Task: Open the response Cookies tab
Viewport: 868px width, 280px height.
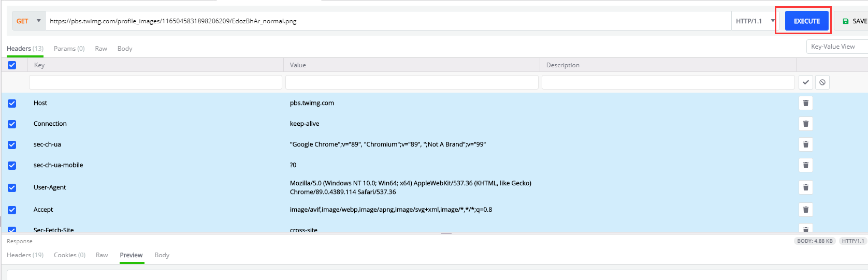Action: tap(69, 255)
